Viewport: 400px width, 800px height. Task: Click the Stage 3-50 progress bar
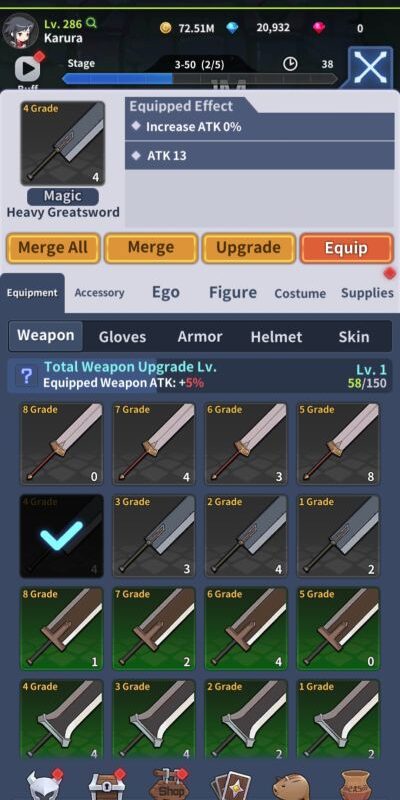[199, 78]
